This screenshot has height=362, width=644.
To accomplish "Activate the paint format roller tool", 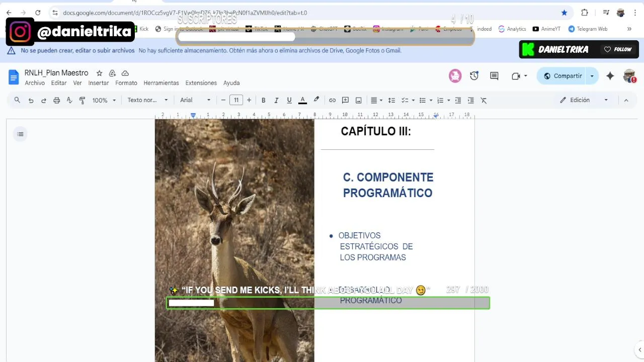I will pos(83,100).
